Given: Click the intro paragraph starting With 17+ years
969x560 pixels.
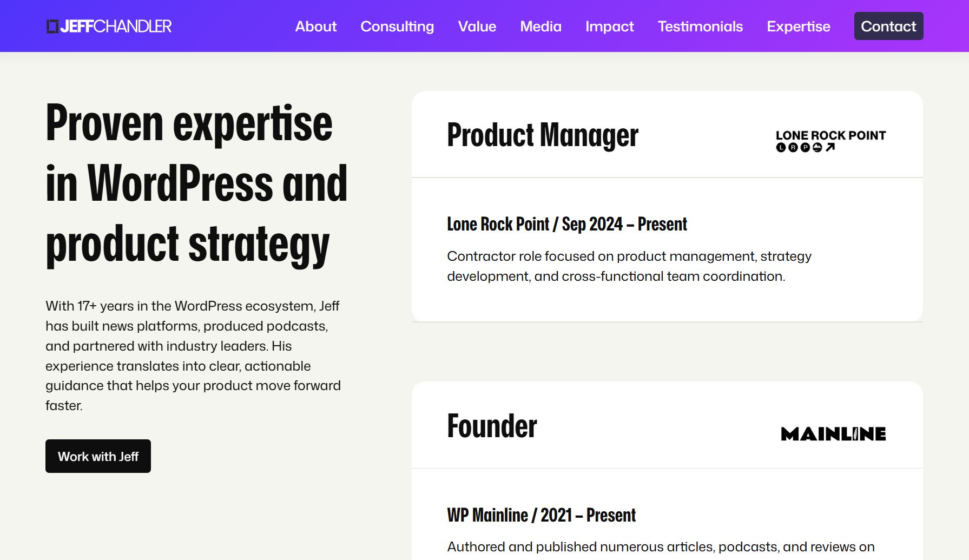Looking at the screenshot, I should point(193,355).
